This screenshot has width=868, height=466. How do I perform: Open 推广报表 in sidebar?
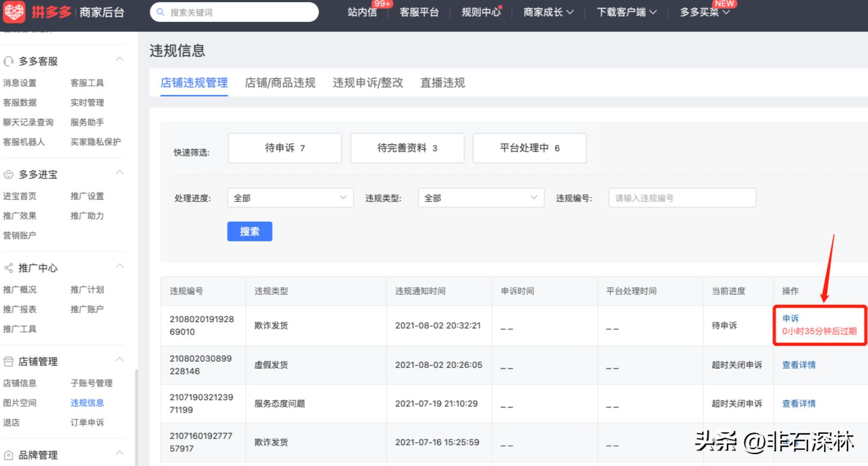point(20,309)
